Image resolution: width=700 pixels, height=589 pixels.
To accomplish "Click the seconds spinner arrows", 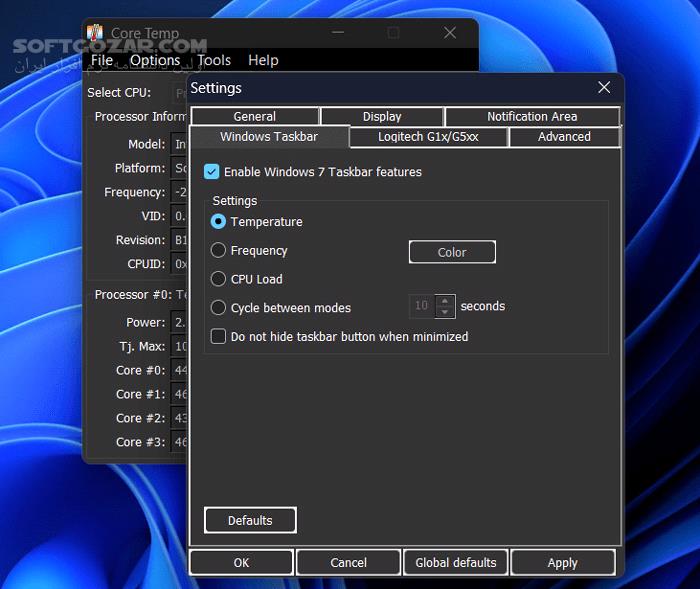I will coord(445,306).
